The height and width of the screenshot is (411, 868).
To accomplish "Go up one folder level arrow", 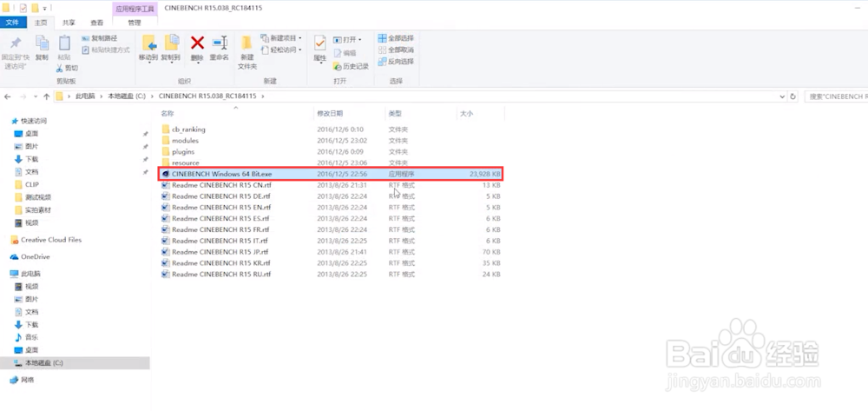I will coord(47,96).
